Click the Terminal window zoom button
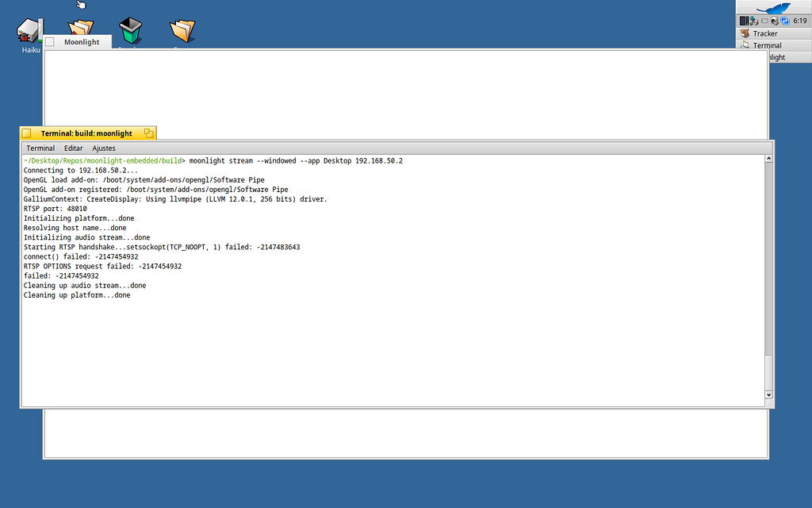 coord(148,133)
